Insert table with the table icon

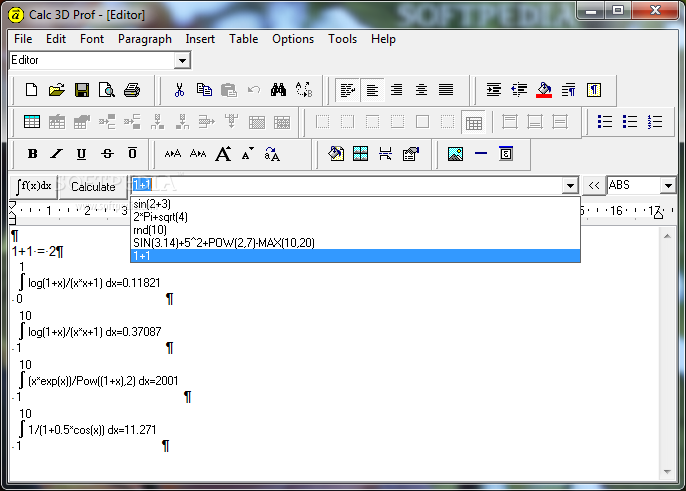[x=32, y=122]
